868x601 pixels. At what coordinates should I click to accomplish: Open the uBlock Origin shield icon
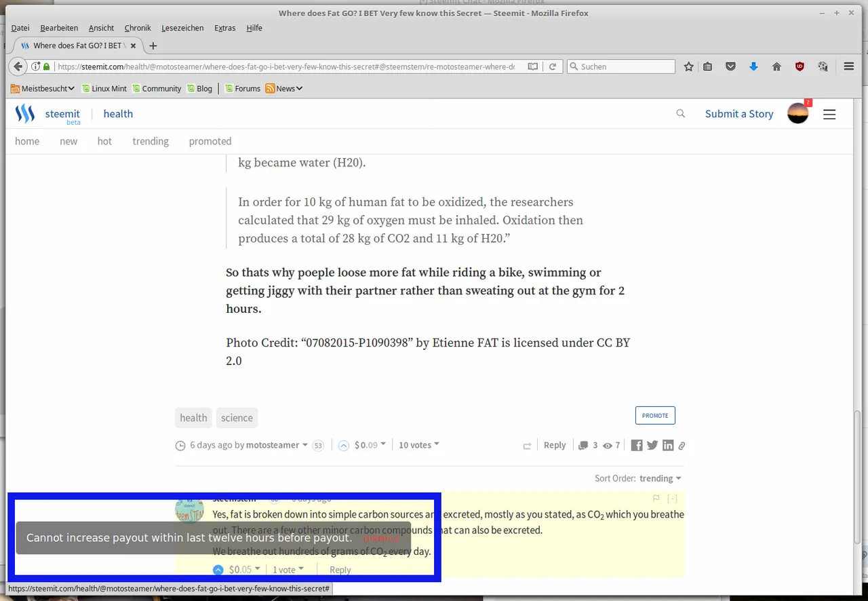[800, 66]
